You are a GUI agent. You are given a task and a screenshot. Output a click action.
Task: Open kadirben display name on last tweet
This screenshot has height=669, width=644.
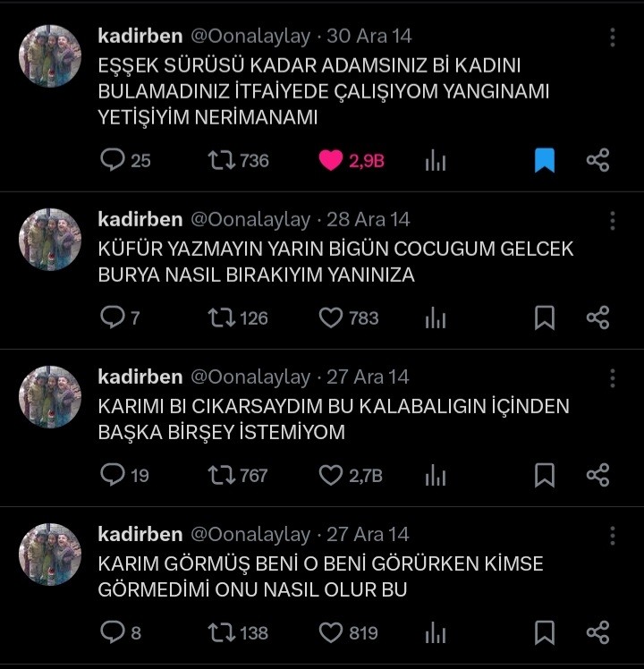pyautogui.click(x=140, y=534)
